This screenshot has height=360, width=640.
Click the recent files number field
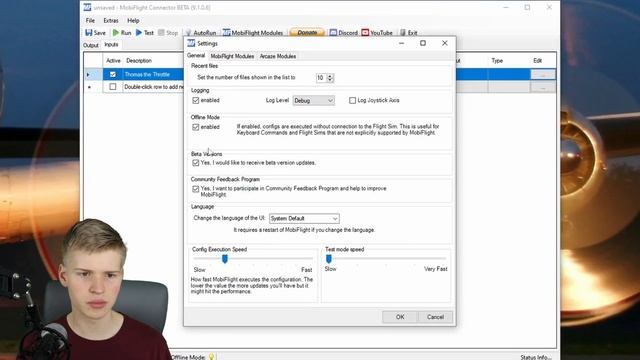tap(321, 78)
